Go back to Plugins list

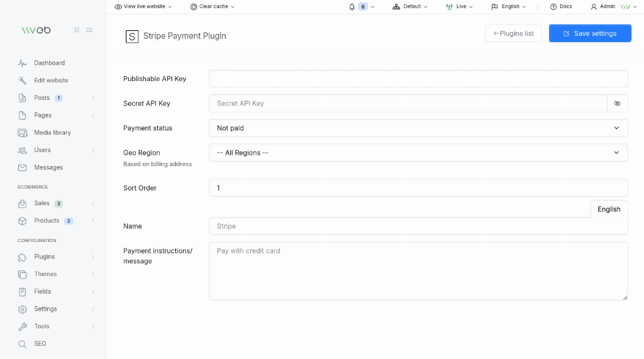(513, 33)
